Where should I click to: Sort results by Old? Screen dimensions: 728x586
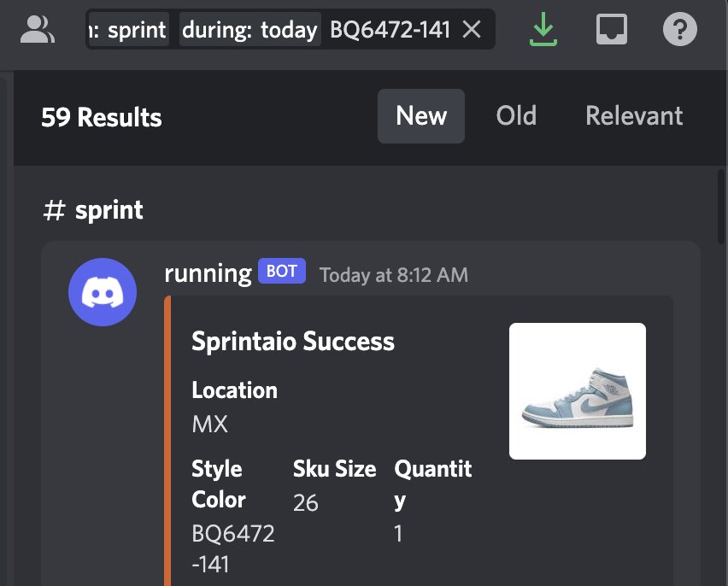pyautogui.click(x=516, y=116)
